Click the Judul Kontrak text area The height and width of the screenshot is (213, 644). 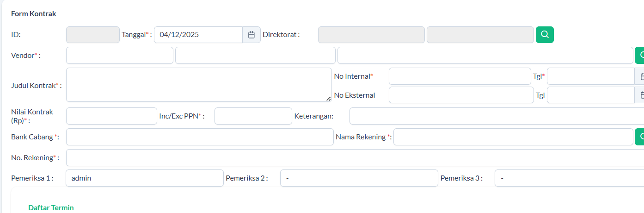pyautogui.click(x=199, y=85)
